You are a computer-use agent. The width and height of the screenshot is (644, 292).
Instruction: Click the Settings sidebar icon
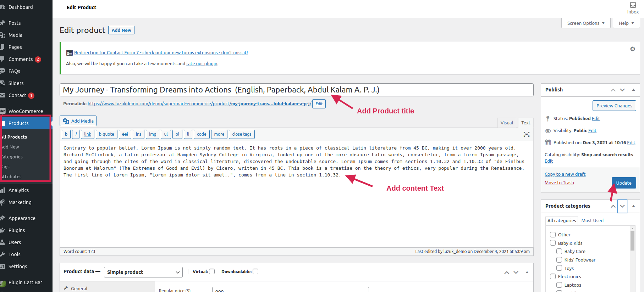[2, 266]
